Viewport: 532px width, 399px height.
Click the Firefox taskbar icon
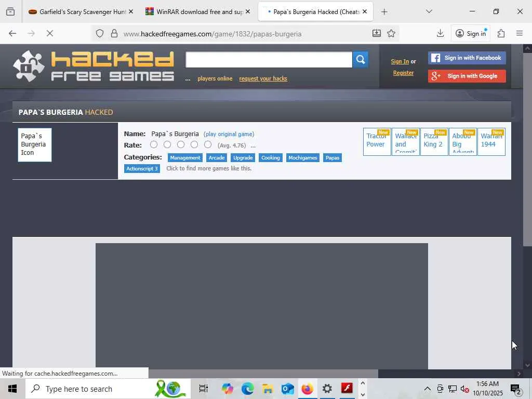coord(308,389)
